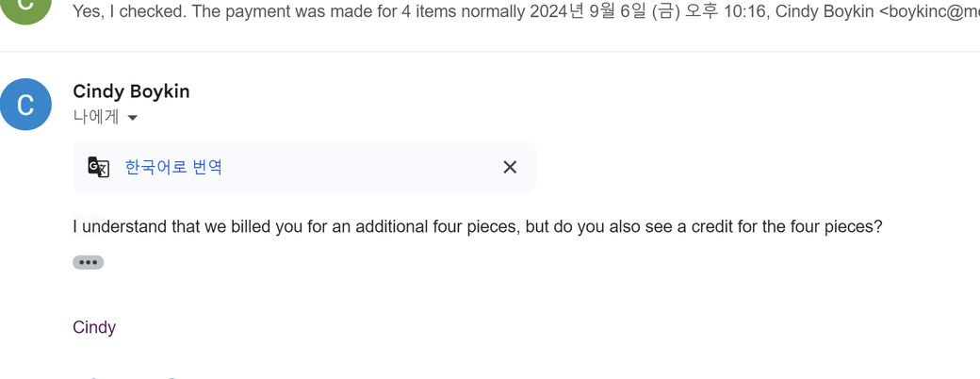
Task: Click the "나에게" recipient label
Action: point(95,117)
